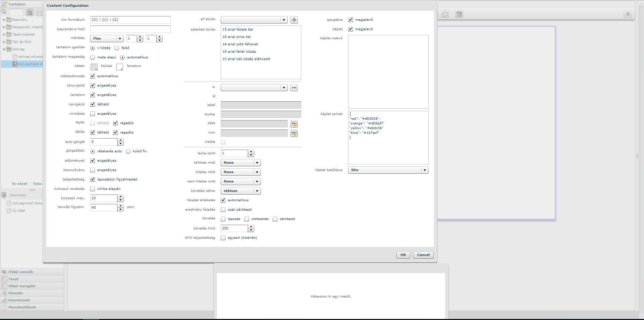Disable geogebra megjelenít checkbox
This screenshot has width=644, height=320.
tap(351, 20)
